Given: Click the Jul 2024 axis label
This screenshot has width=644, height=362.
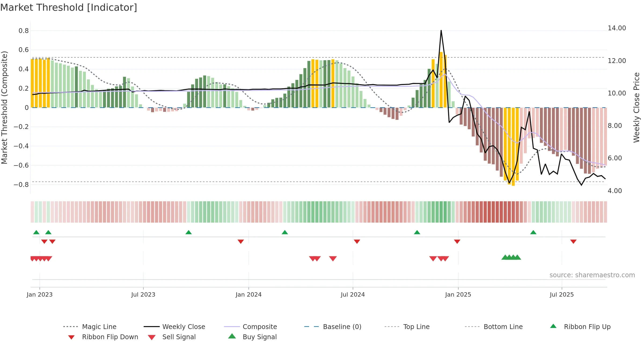Looking at the screenshot, I should tap(353, 294).
